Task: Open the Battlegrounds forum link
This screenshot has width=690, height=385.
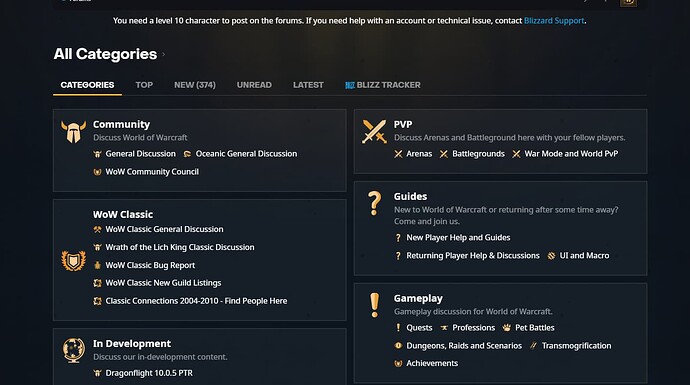Action: point(478,154)
